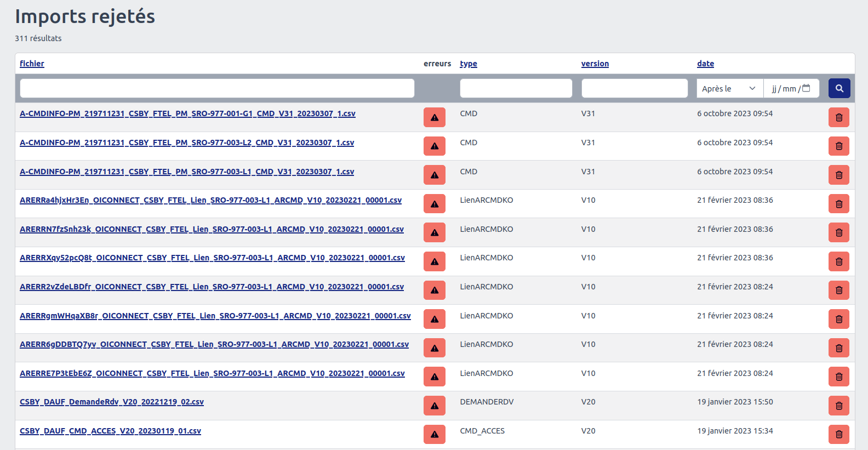Focus the fichier filter text field
The image size is (868, 450).
point(217,88)
